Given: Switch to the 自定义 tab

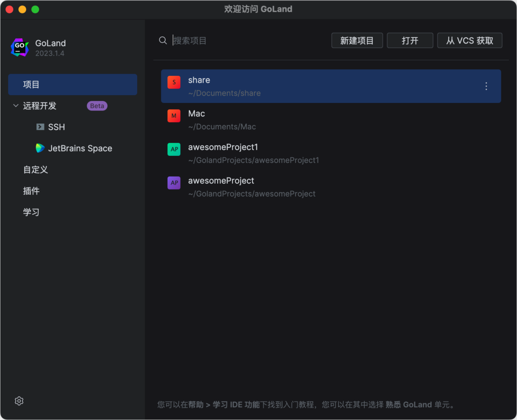Looking at the screenshot, I should (x=35, y=170).
